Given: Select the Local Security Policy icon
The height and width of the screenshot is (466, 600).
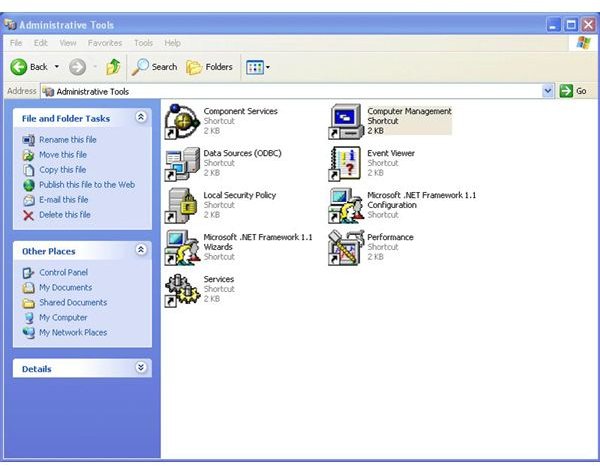Looking at the screenshot, I should (x=183, y=206).
